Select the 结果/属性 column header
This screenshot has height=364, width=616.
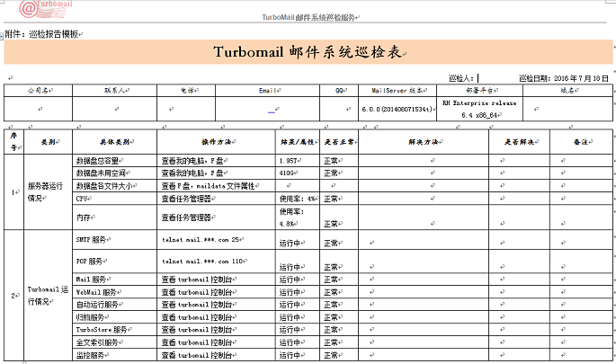pos(298,142)
